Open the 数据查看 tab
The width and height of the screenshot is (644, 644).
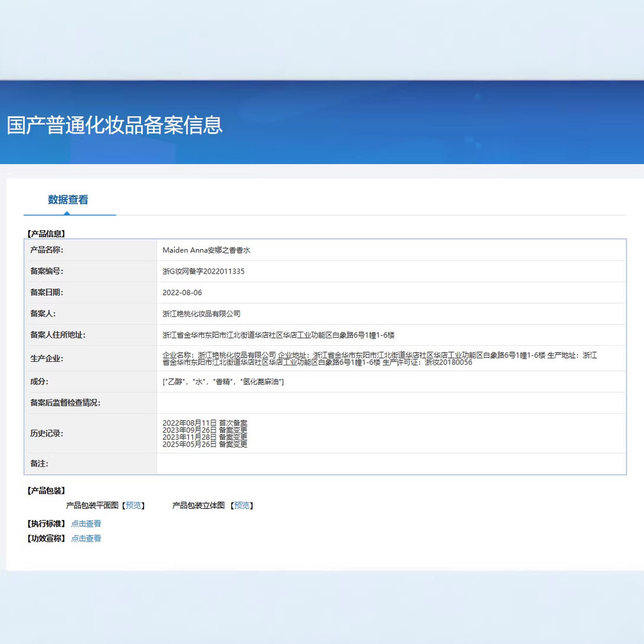tap(68, 199)
